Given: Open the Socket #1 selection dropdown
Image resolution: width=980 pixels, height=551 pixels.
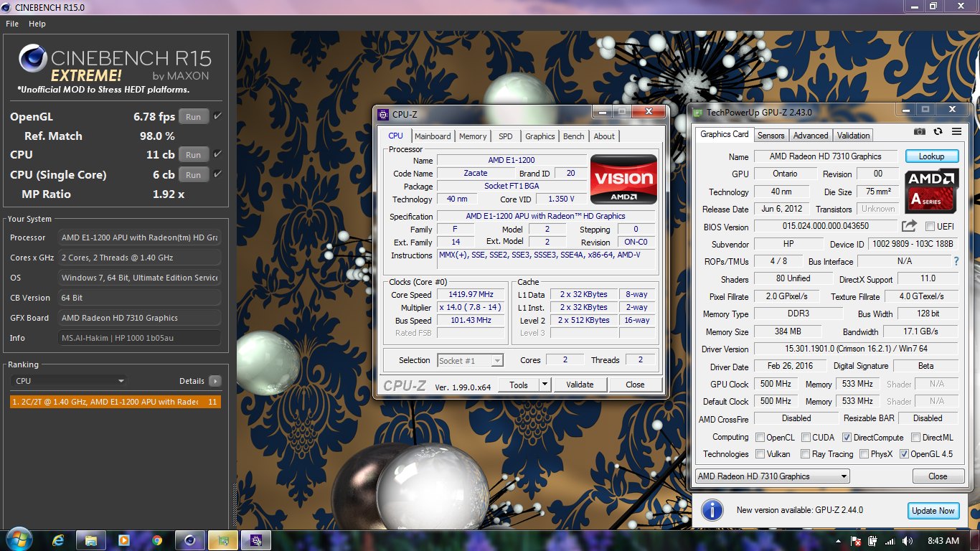Looking at the screenshot, I should (x=470, y=361).
